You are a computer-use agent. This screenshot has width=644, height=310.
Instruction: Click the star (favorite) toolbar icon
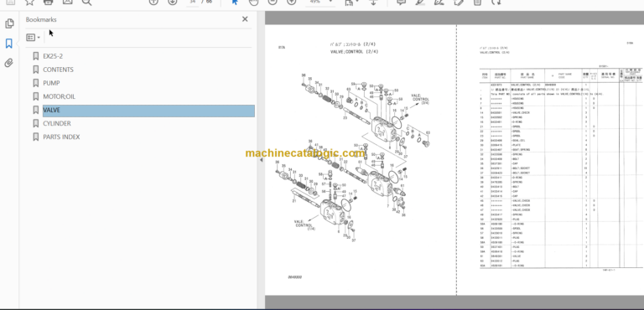point(29,2)
